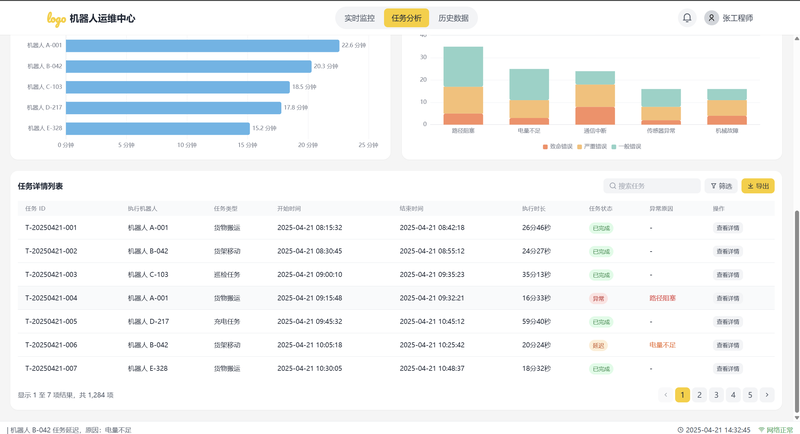Click the 机器人 B-042 duration bar

click(x=188, y=66)
